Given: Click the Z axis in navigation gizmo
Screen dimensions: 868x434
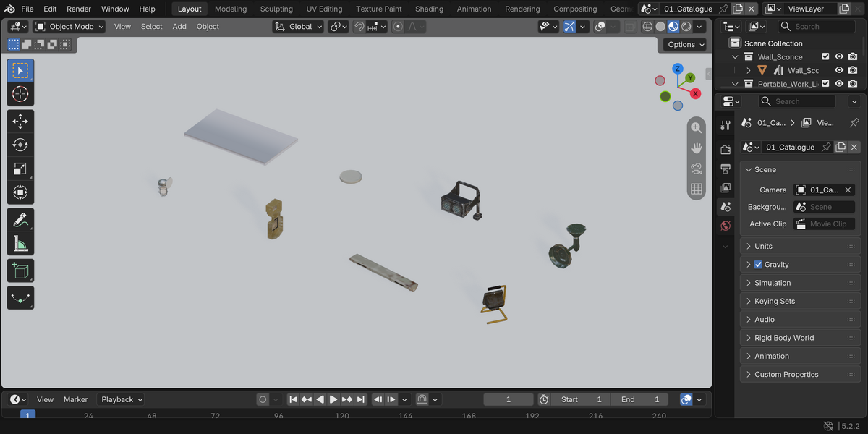Looking at the screenshot, I should pyautogui.click(x=678, y=69).
